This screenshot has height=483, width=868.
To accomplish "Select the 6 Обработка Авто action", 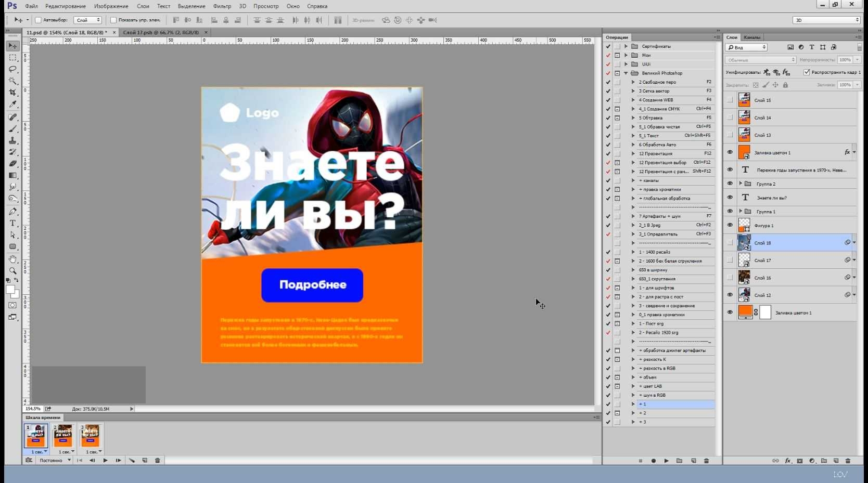I will pyautogui.click(x=674, y=145).
